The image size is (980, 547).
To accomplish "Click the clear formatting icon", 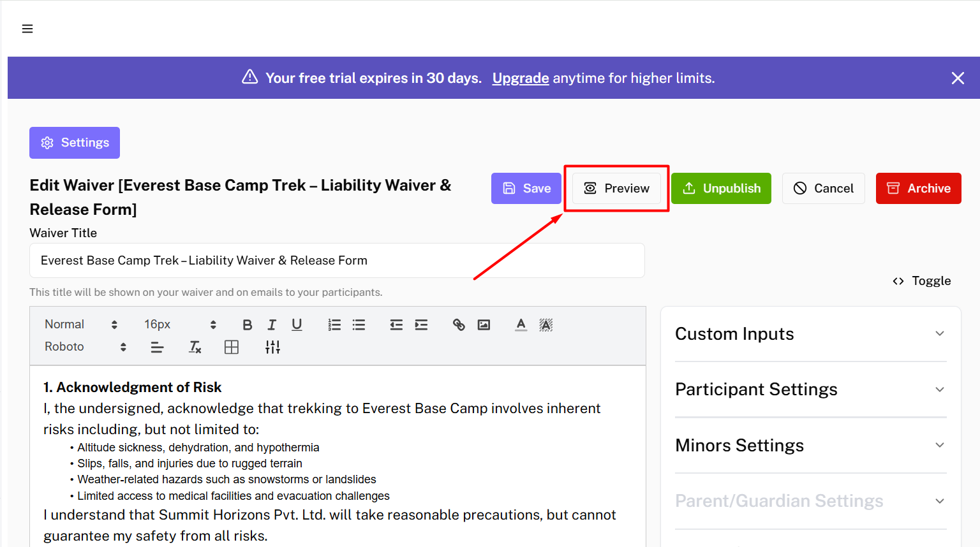I will (x=195, y=347).
